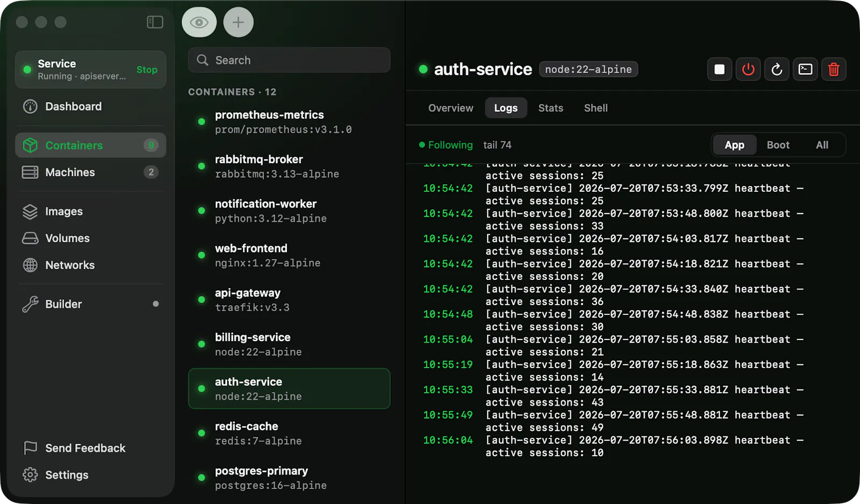Click the eye visibility toggle button
The height and width of the screenshot is (504, 860).
[x=199, y=23]
